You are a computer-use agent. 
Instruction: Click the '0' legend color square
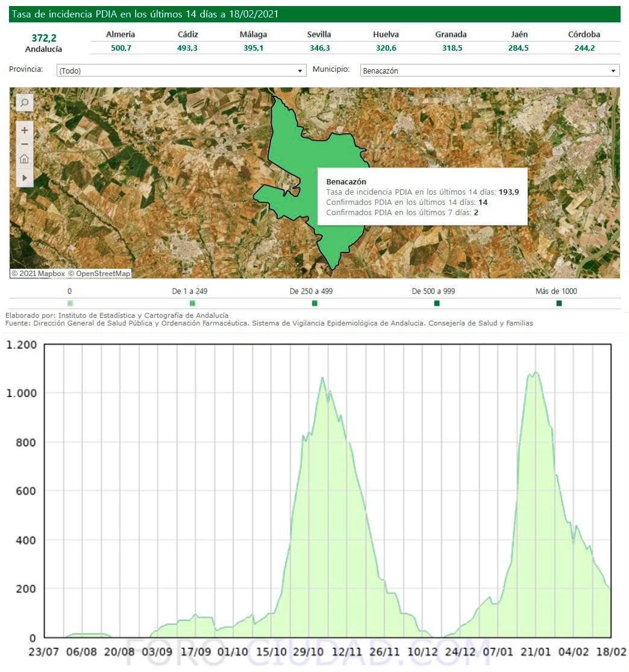click(70, 303)
